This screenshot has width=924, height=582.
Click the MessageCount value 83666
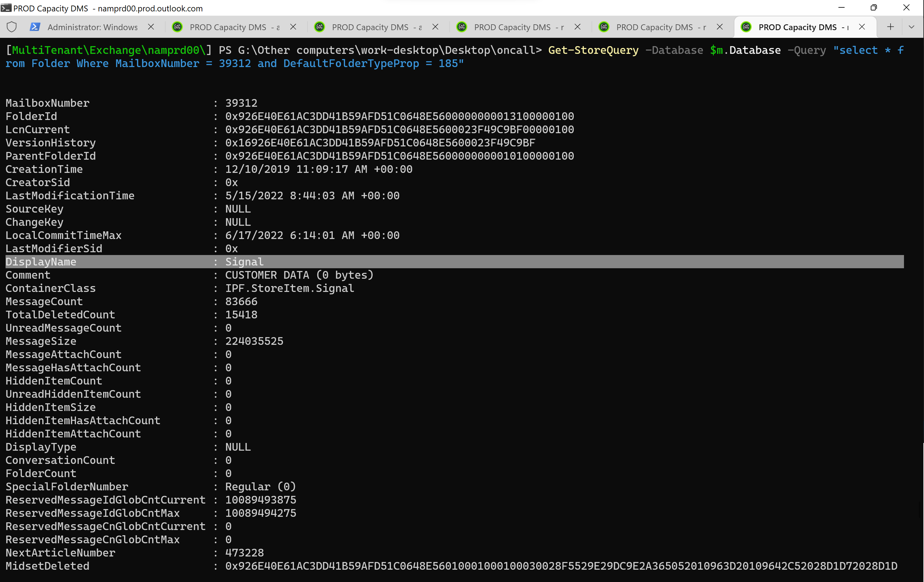coord(241,302)
